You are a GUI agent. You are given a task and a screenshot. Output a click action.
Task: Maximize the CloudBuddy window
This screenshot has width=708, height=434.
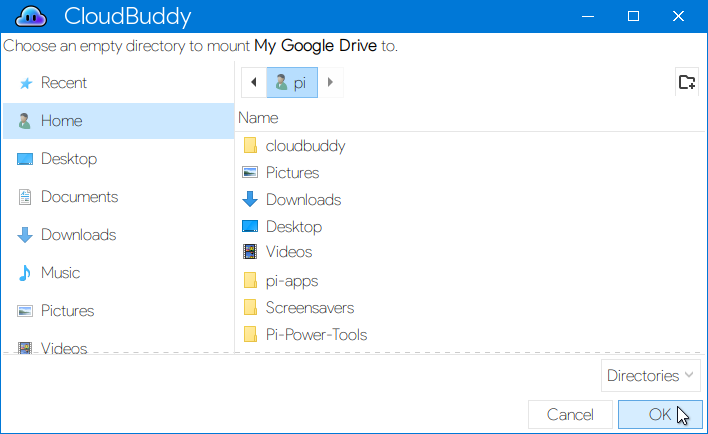633,16
